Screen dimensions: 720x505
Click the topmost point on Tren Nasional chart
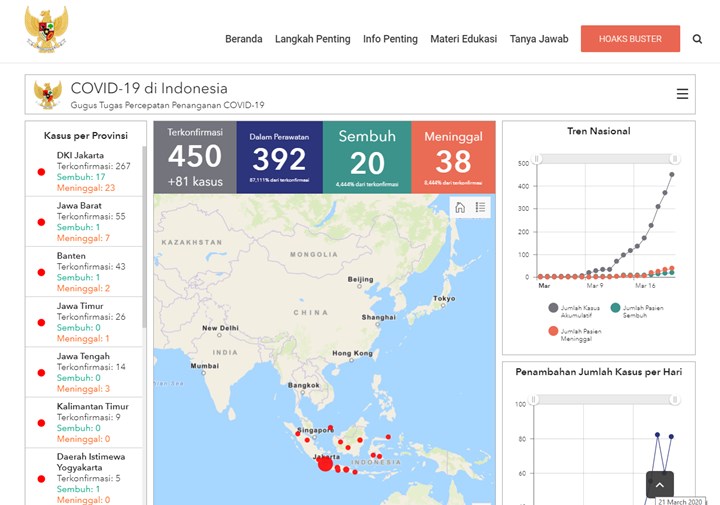672,174
